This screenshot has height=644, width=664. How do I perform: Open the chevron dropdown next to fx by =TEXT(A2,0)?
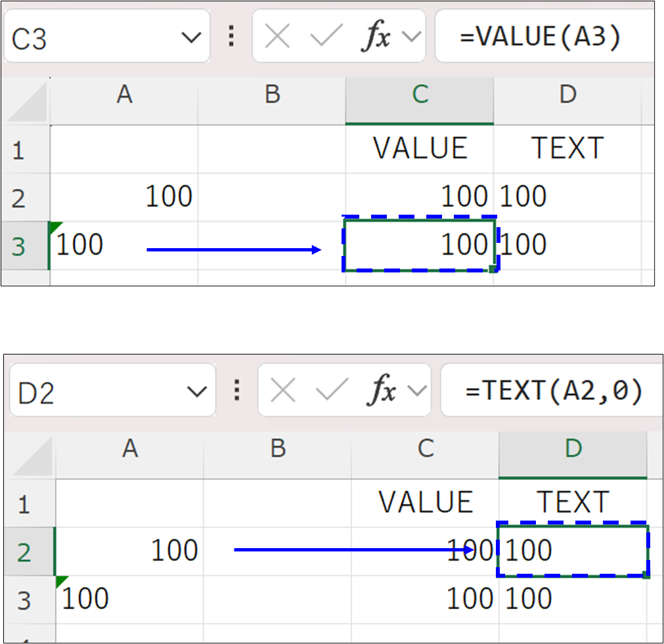pos(416,392)
